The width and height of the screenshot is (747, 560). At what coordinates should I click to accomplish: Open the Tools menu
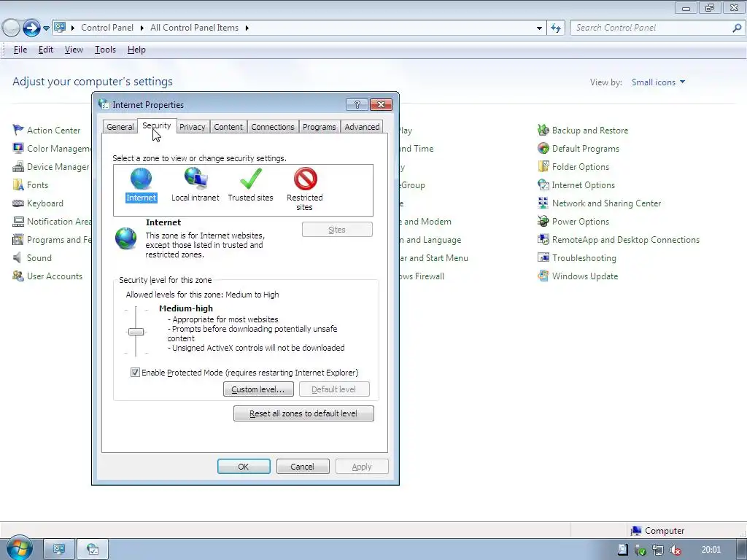(105, 50)
